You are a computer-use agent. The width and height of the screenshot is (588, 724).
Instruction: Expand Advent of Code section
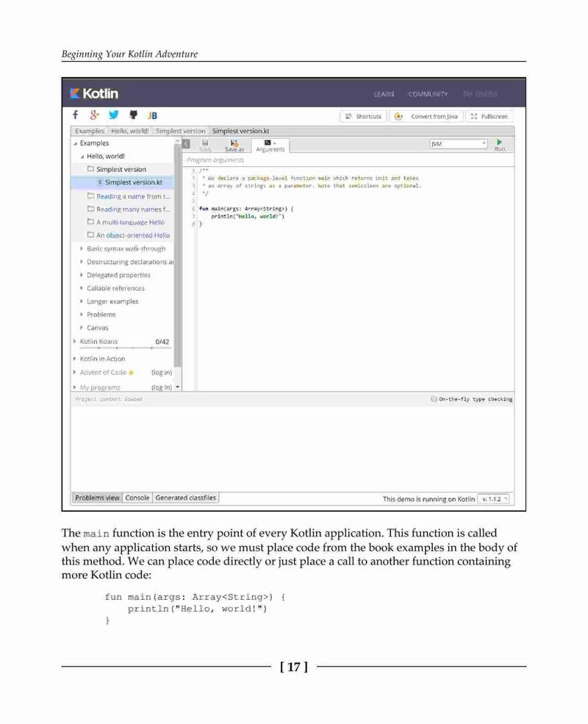point(75,372)
